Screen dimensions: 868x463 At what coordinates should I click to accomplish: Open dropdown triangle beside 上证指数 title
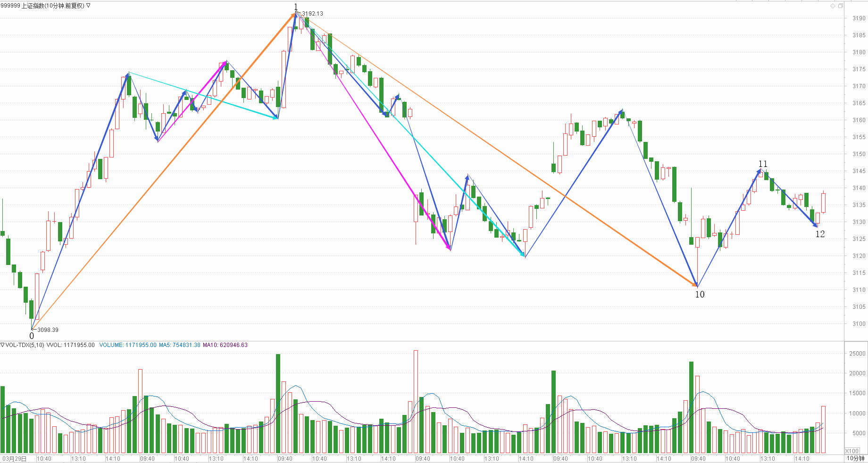[x=88, y=6]
